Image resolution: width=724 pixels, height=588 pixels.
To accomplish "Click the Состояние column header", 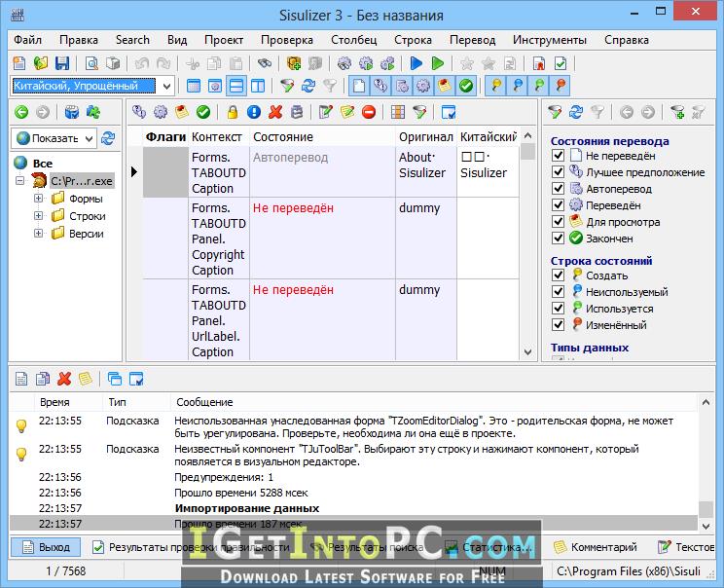I will (x=282, y=137).
